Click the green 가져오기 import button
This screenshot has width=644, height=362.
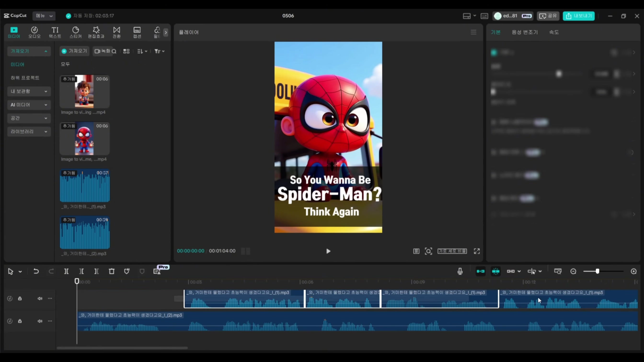pos(74,51)
